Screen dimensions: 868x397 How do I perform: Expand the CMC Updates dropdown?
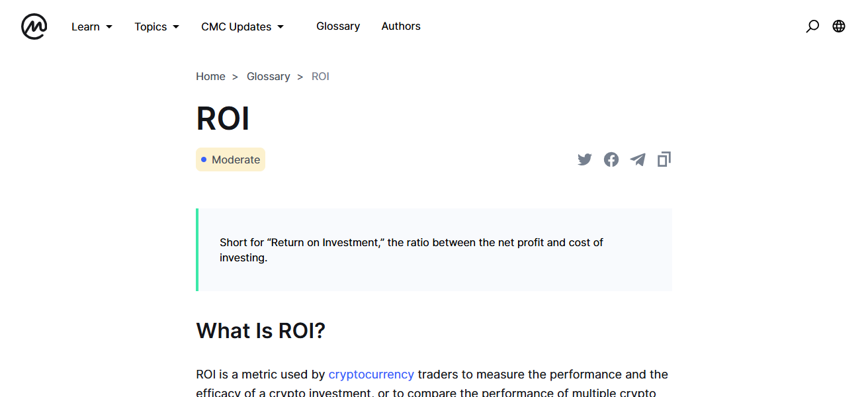(x=241, y=26)
